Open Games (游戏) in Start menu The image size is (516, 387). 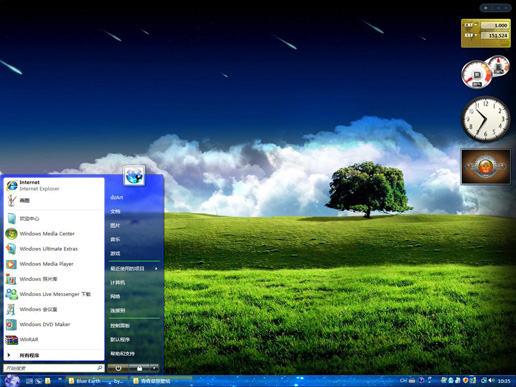(115, 253)
